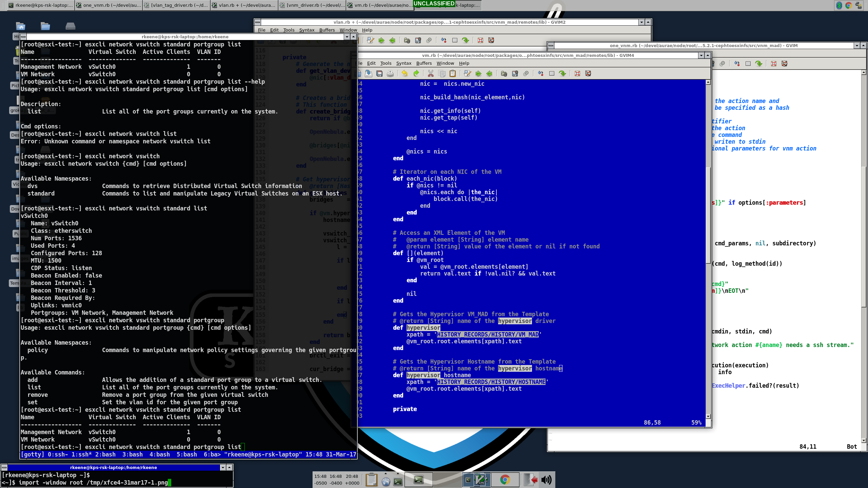This screenshot has height=488, width=868.
Task: Click 'def hypervisor_hostname' line in vm.rb
Action: pyautogui.click(x=432, y=375)
